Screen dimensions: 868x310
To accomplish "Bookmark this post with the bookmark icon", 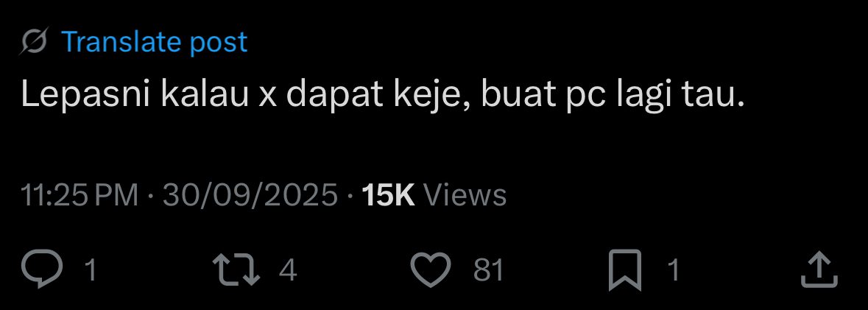I will (625, 270).
